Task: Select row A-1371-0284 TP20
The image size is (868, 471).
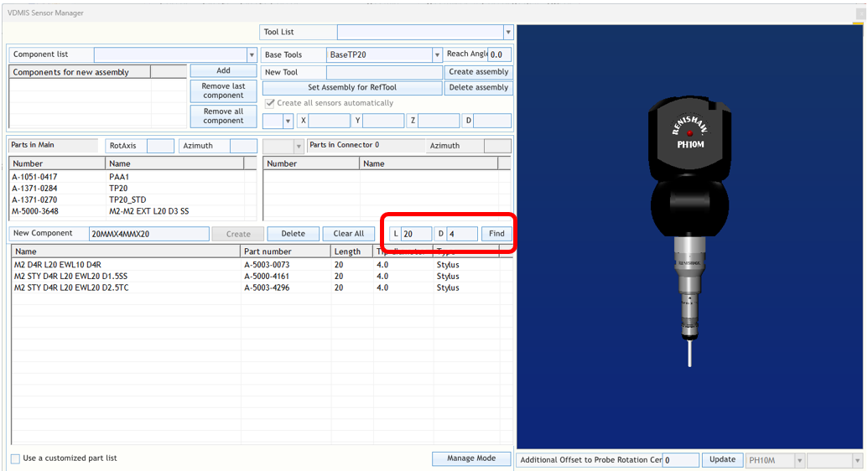Action: (x=133, y=189)
